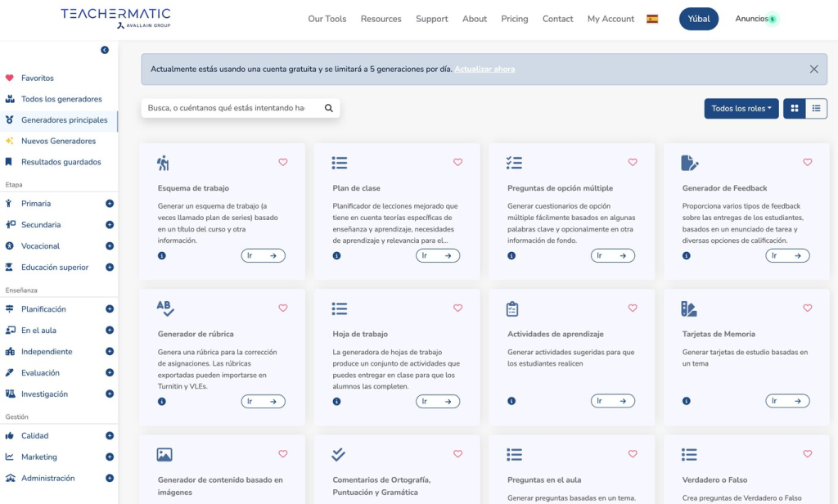
Task: Favorite the Tarjetas de Memoria card
Action: pos(807,308)
